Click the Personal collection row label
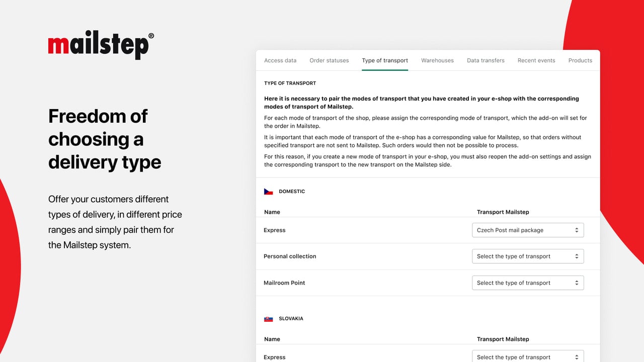Image resolution: width=644 pixels, height=362 pixels. click(290, 256)
